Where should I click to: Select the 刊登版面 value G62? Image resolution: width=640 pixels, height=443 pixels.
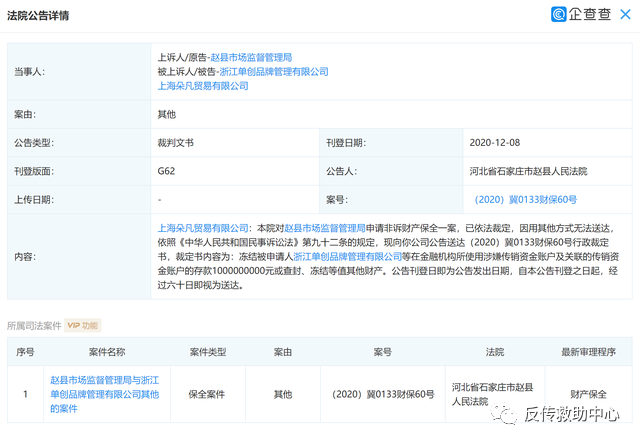tap(166, 171)
